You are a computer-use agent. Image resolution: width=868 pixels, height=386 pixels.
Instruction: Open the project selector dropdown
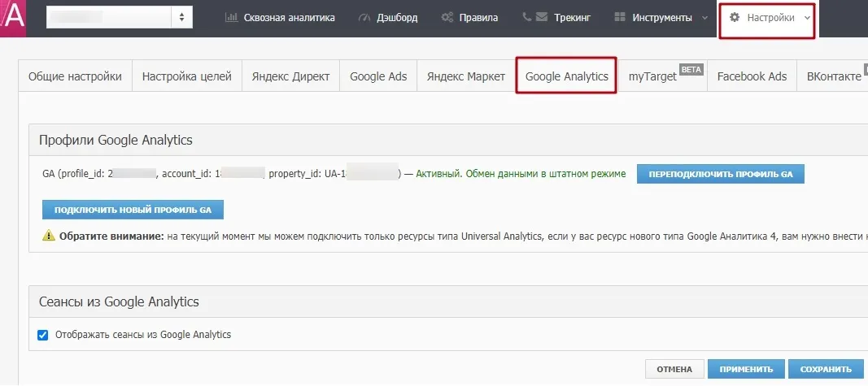[120, 17]
